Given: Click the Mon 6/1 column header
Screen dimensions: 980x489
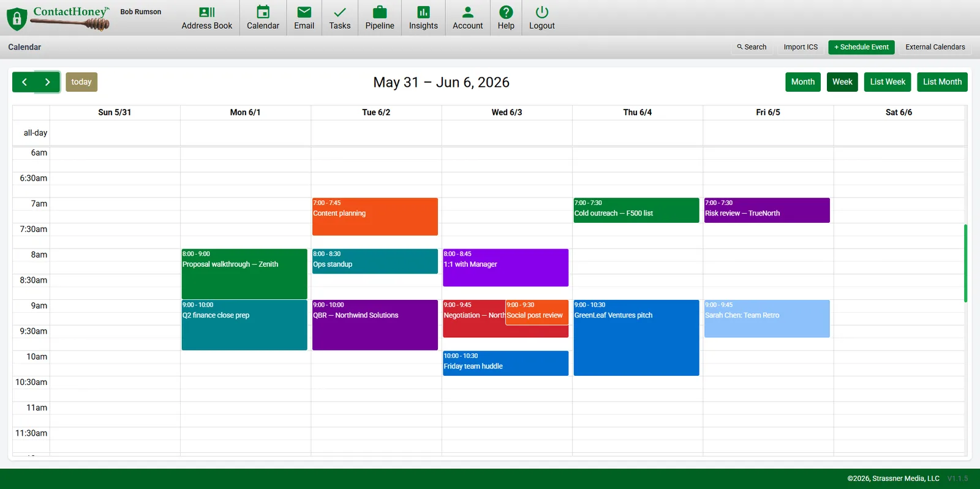Looking at the screenshot, I should pyautogui.click(x=245, y=113).
